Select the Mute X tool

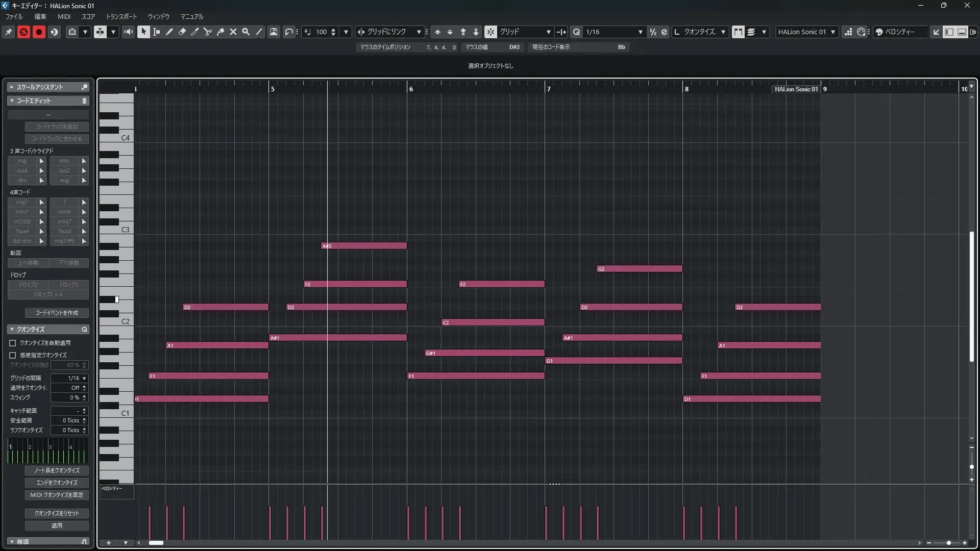coord(233,32)
